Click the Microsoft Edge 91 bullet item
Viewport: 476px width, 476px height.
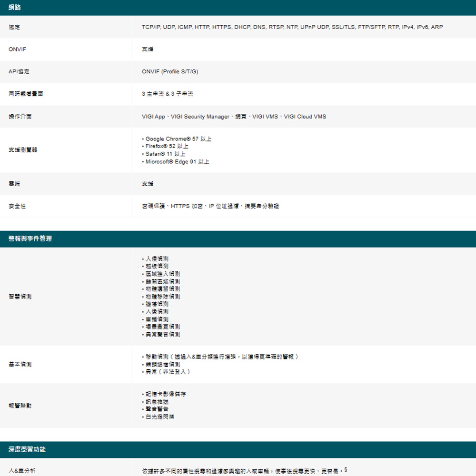click(x=177, y=162)
